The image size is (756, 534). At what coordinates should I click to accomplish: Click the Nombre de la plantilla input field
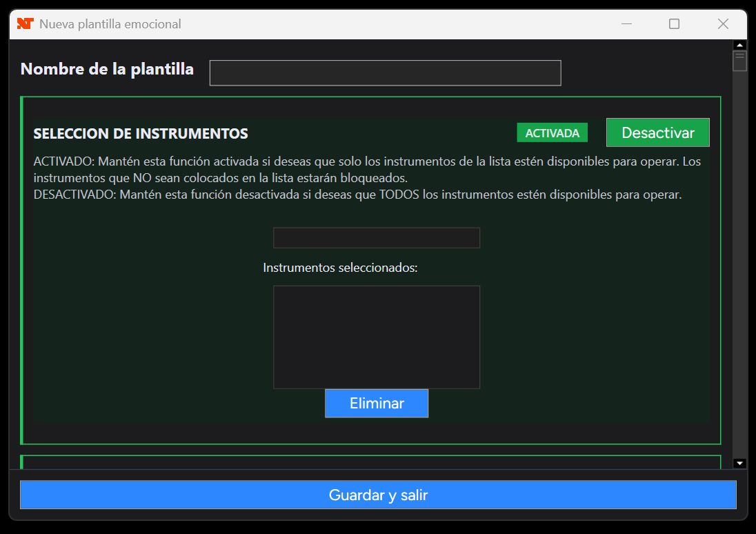(385, 73)
